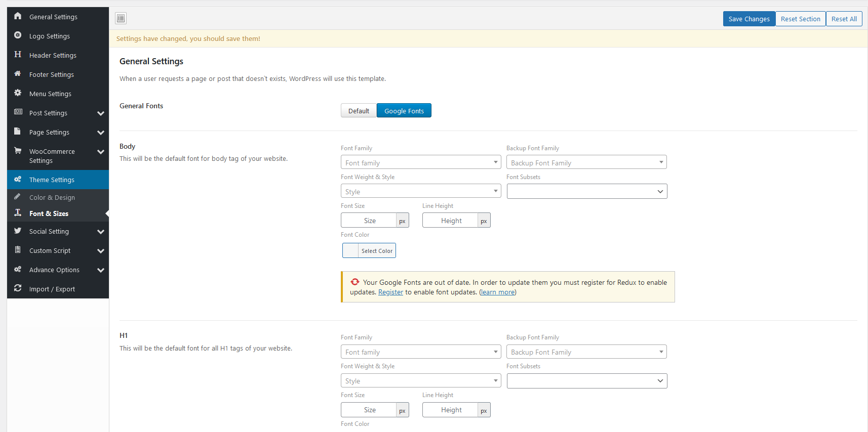The width and height of the screenshot is (868, 432).
Task: Click the General Settings home icon
Action: click(x=18, y=16)
